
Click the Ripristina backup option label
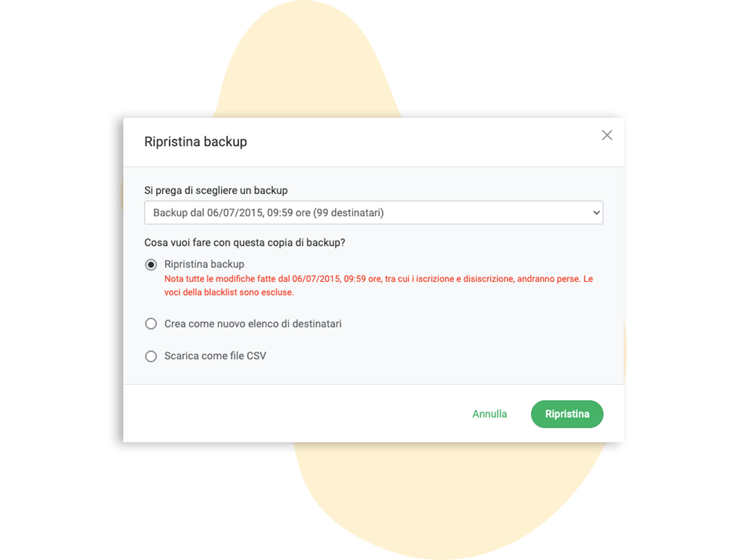point(204,264)
